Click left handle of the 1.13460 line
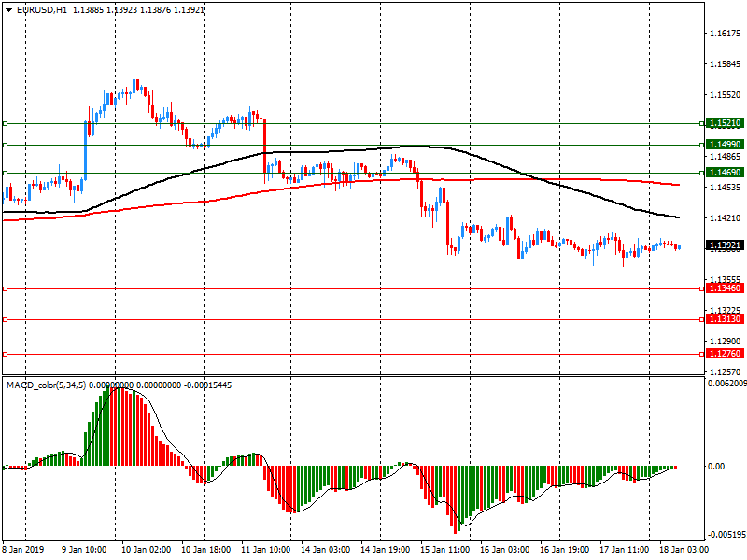The width and height of the screenshot is (747, 560). pyautogui.click(x=5, y=289)
